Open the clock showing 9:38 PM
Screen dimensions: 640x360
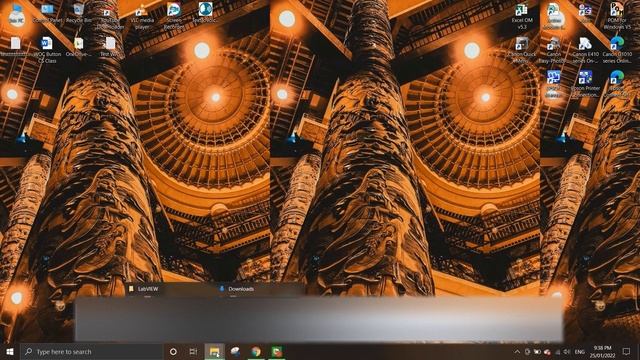tap(602, 351)
